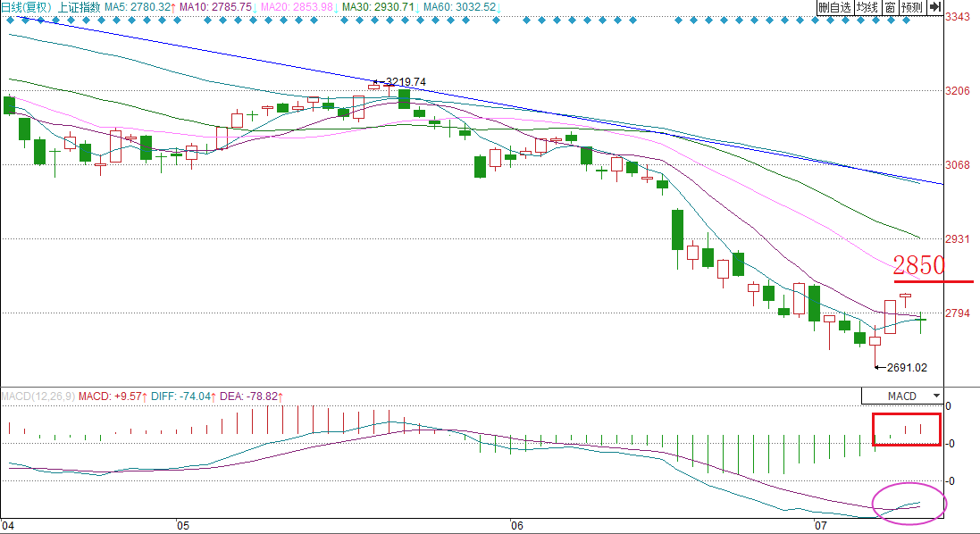980x534 pixels.
Task: Click the MACD(12,26,9) parameters label
Action: pyautogui.click(x=38, y=395)
